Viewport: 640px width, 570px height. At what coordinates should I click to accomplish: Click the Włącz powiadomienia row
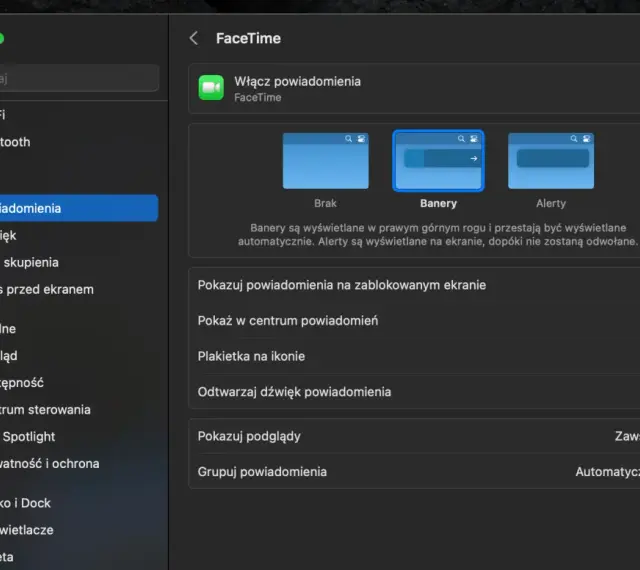coord(414,88)
